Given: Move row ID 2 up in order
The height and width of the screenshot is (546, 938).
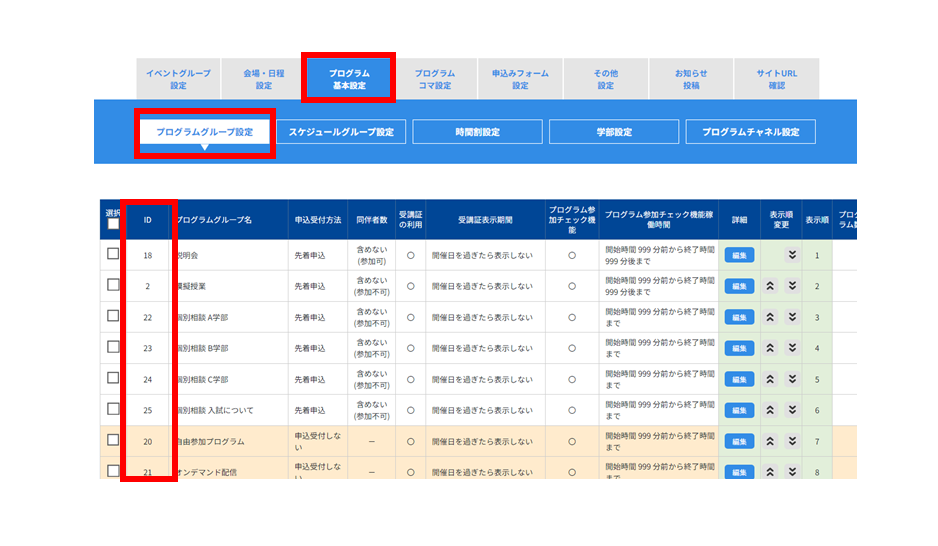Looking at the screenshot, I should click(x=770, y=286).
